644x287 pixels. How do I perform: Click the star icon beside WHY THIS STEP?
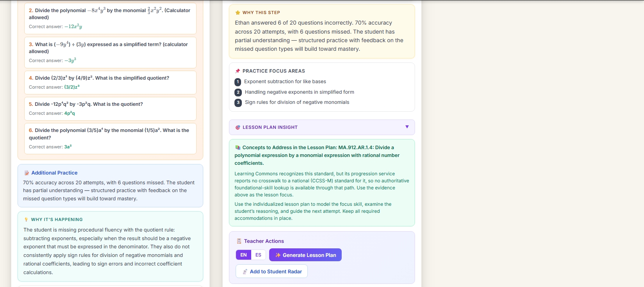click(x=238, y=12)
